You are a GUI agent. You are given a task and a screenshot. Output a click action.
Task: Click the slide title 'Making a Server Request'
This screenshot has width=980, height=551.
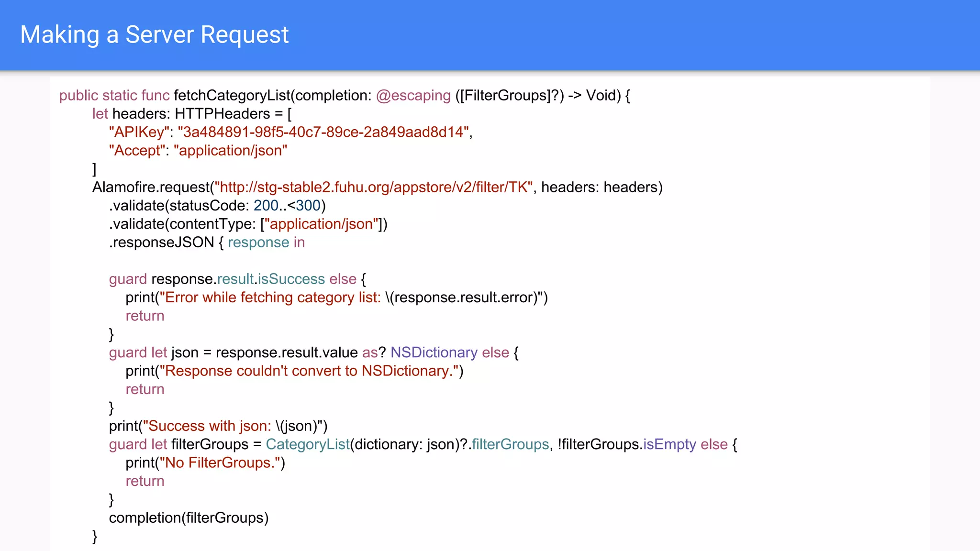[x=154, y=35]
